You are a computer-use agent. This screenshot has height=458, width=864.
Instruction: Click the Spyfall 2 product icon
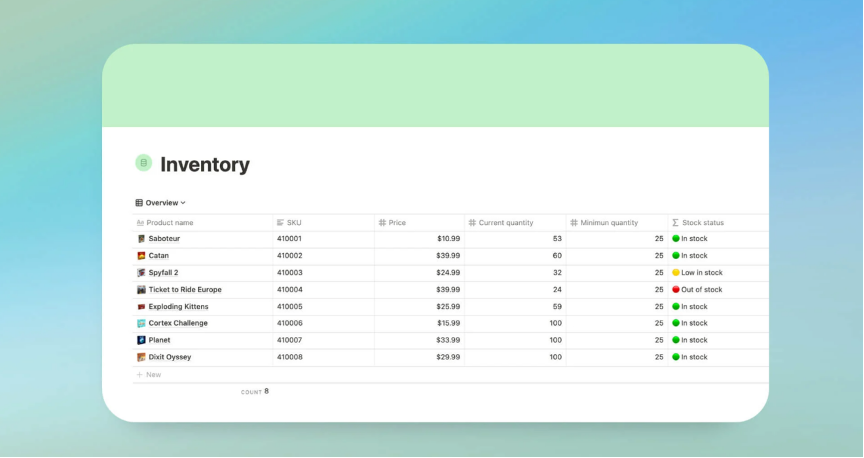pyautogui.click(x=141, y=273)
